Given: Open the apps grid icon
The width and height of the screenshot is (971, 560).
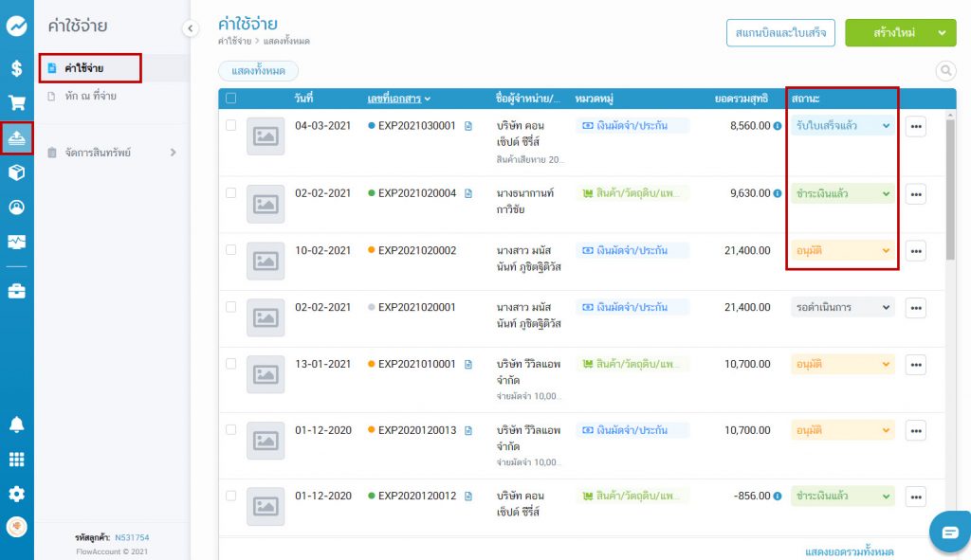Looking at the screenshot, I should point(16,459).
